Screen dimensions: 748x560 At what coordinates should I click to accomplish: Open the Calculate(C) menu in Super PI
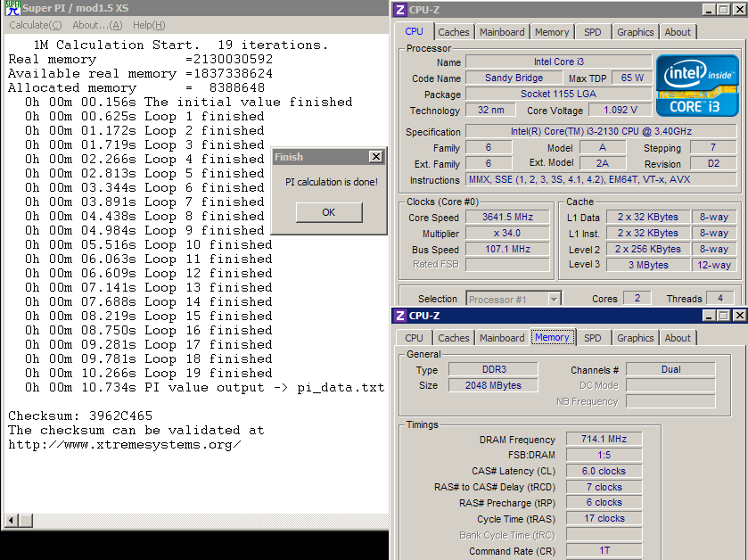pyautogui.click(x=36, y=25)
